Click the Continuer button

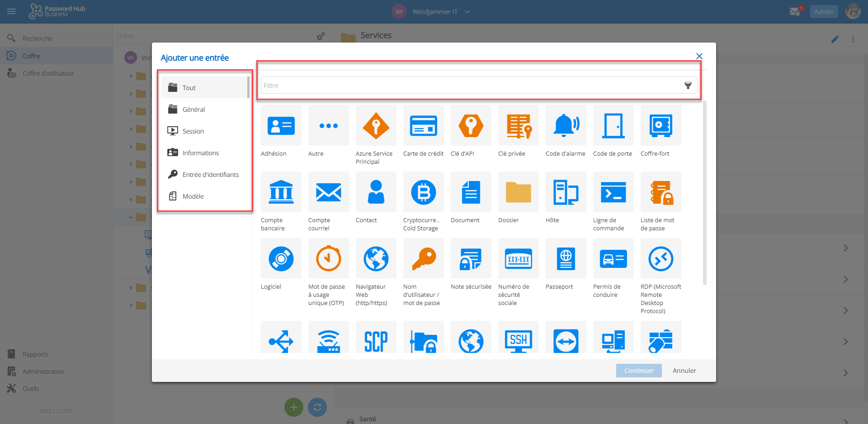point(638,371)
